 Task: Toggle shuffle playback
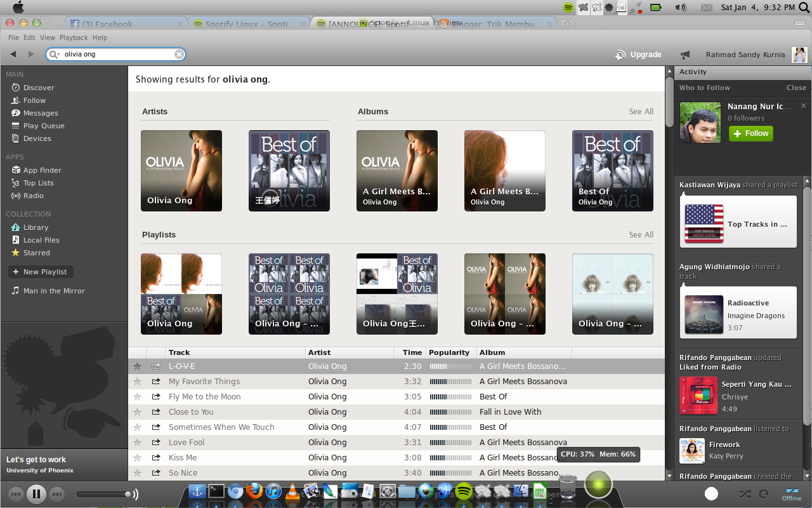pos(745,494)
